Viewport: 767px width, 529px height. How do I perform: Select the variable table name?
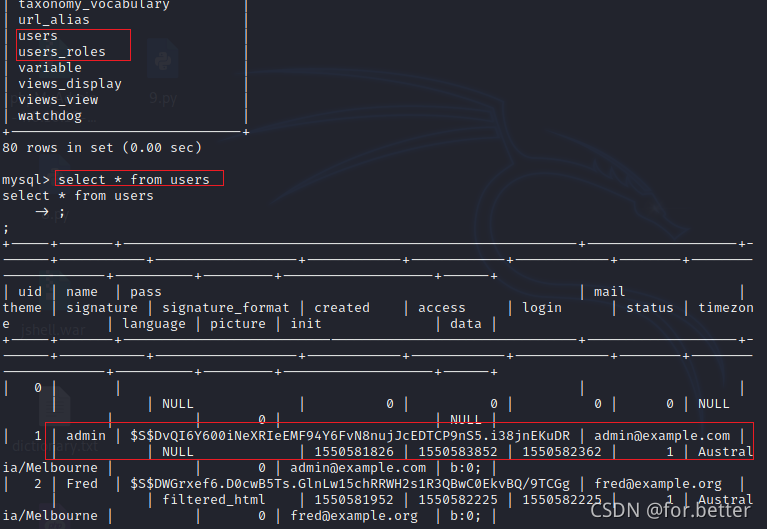pos(50,68)
